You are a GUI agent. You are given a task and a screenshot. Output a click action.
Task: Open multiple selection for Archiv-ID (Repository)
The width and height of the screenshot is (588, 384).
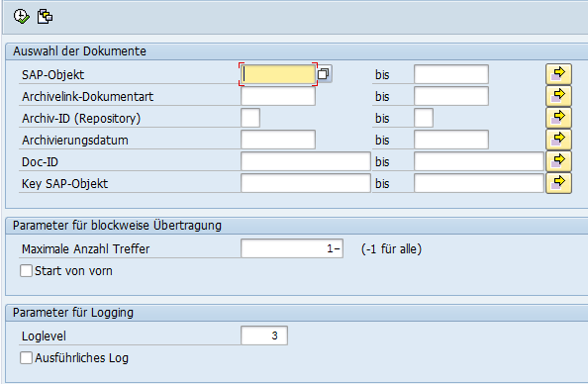[x=558, y=118]
